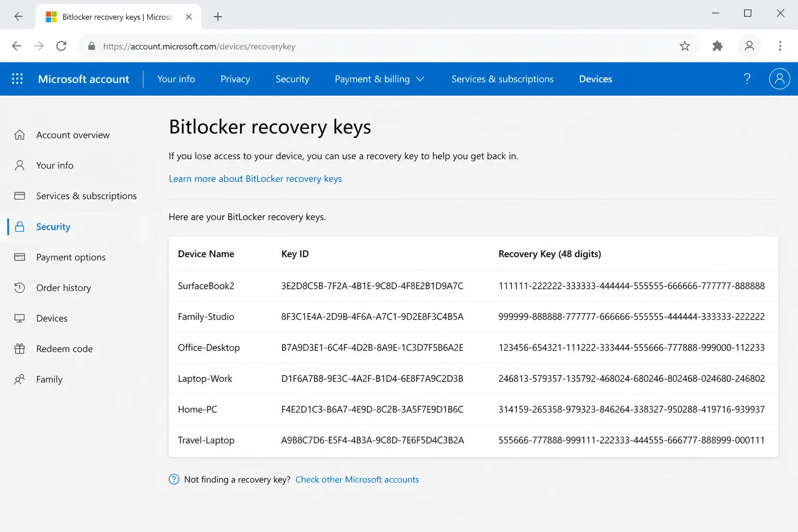798x532 pixels.
Task: Select the Family-Studio device name
Action: tap(206, 316)
